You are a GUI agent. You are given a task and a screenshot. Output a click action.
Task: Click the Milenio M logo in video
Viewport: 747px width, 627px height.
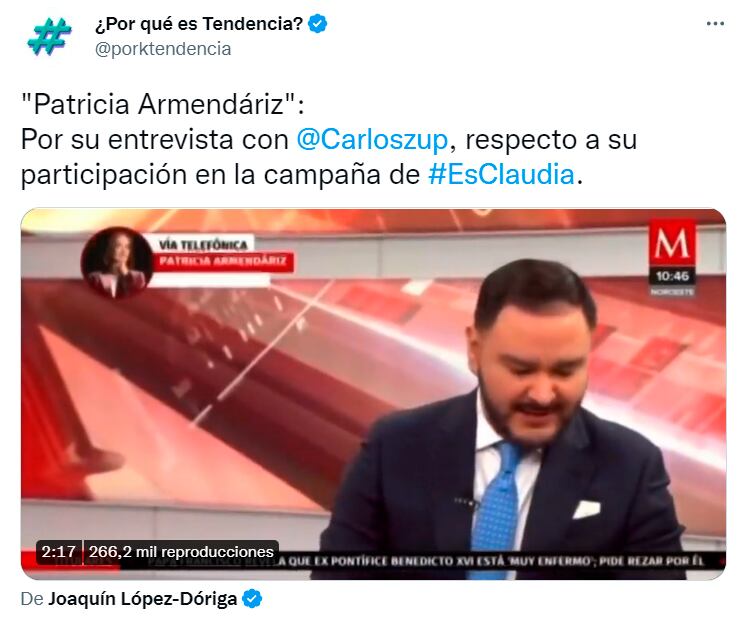tap(672, 243)
